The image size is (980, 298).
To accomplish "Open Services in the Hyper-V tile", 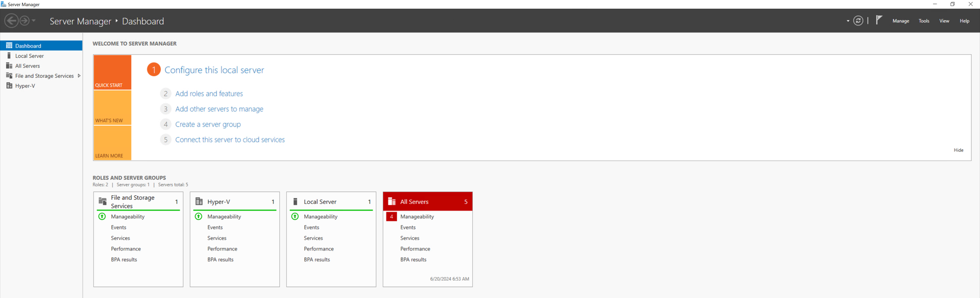I will [x=217, y=238].
